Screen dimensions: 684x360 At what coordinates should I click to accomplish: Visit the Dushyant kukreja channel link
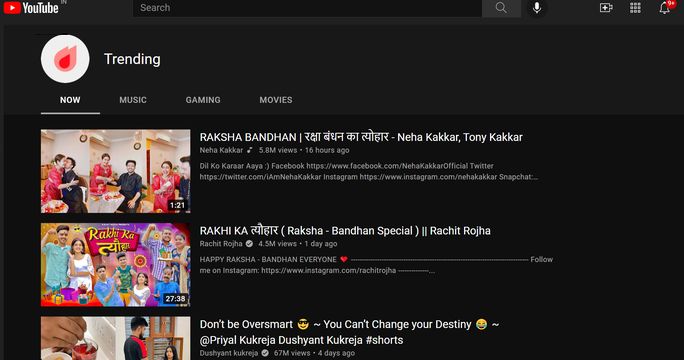tap(229, 353)
